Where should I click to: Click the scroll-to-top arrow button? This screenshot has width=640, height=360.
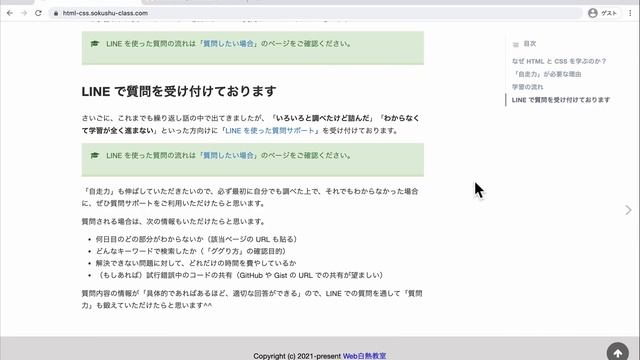tap(618, 352)
